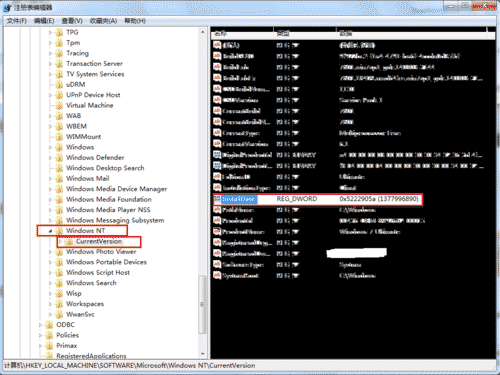Collapse the Windows NT tree node
500x375 pixels.
(x=50, y=231)
